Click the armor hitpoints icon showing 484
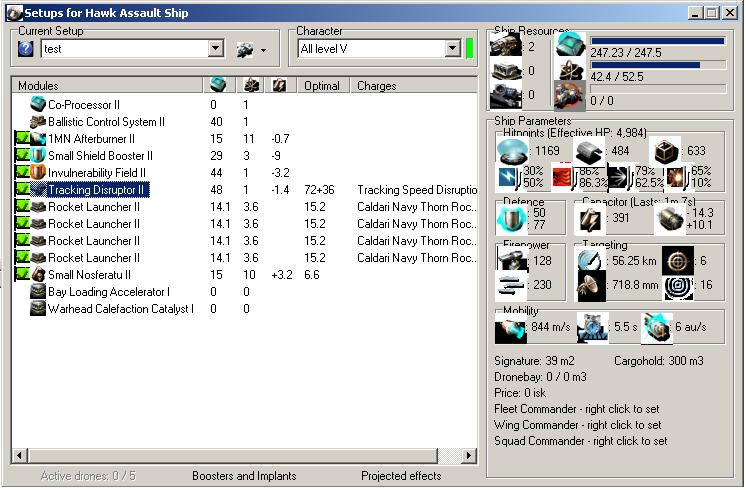The image size is (746, 490). tap(589, 152)
